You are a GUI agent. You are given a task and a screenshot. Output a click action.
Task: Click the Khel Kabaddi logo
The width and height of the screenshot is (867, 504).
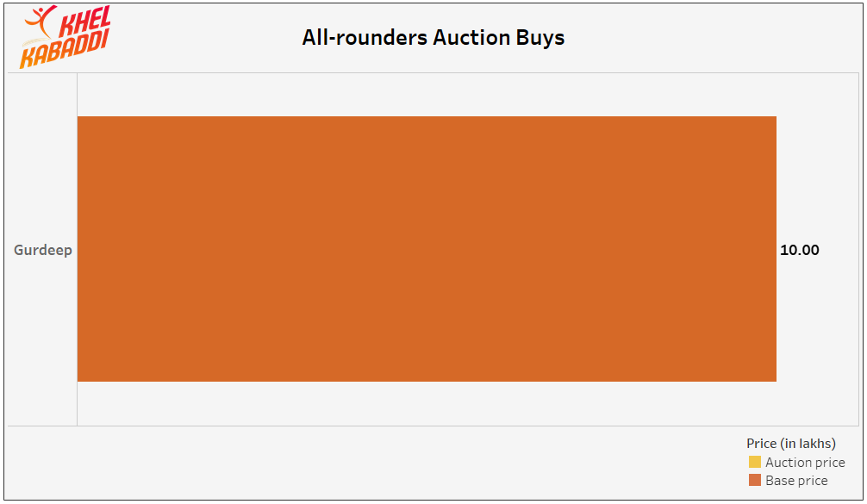coord(65,37)
